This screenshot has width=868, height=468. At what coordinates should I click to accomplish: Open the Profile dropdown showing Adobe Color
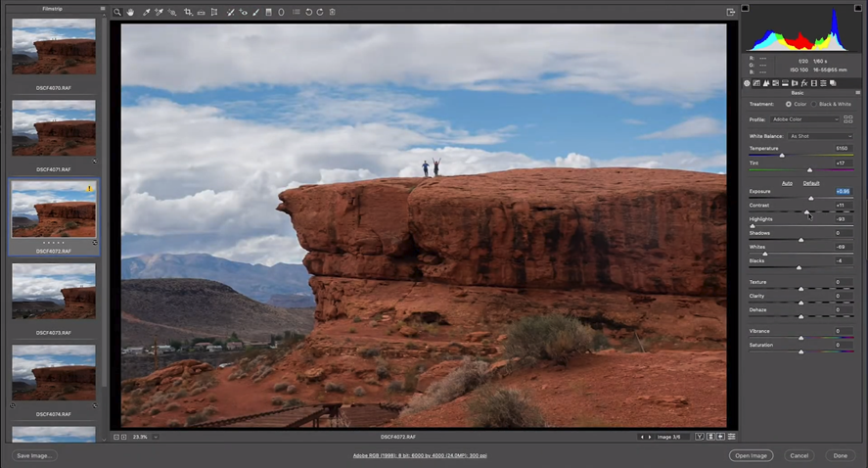pos(805,119)
